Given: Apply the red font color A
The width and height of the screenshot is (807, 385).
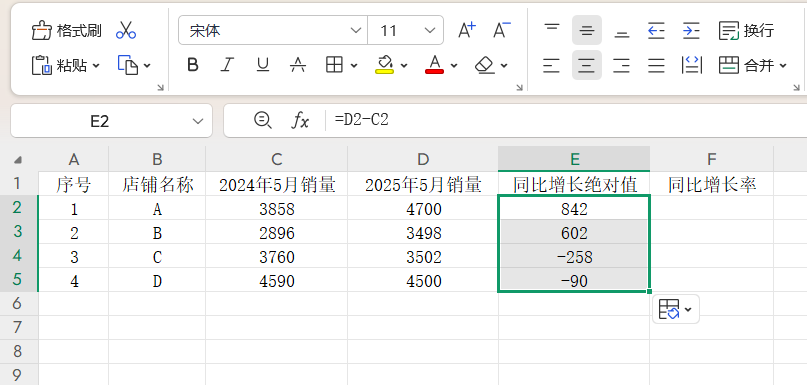Looking at the screenshot, I should (x=434, y=65).
